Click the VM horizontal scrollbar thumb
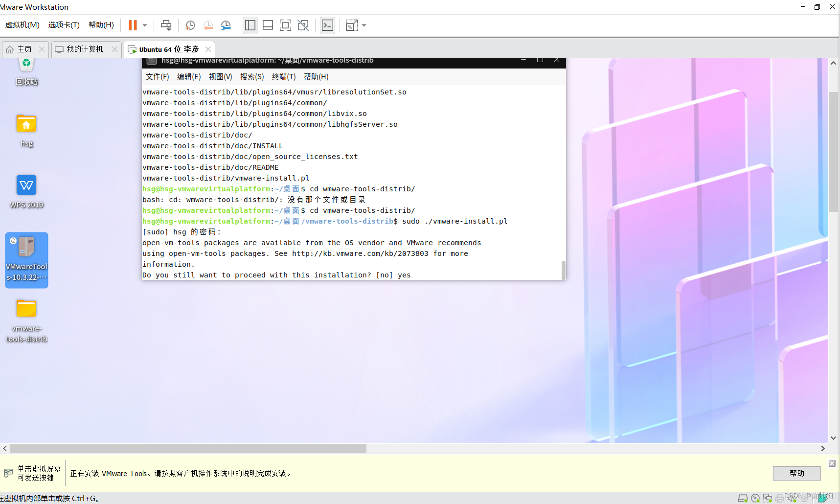 188,448
